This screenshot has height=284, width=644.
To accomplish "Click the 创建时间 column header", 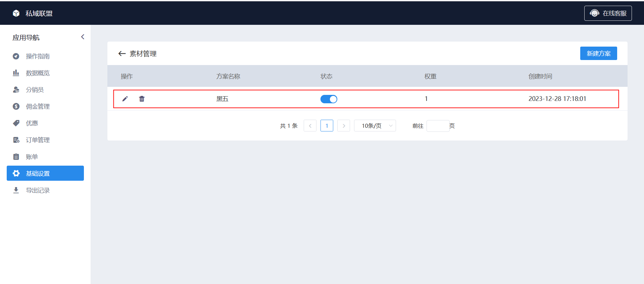I will [540, 76].
